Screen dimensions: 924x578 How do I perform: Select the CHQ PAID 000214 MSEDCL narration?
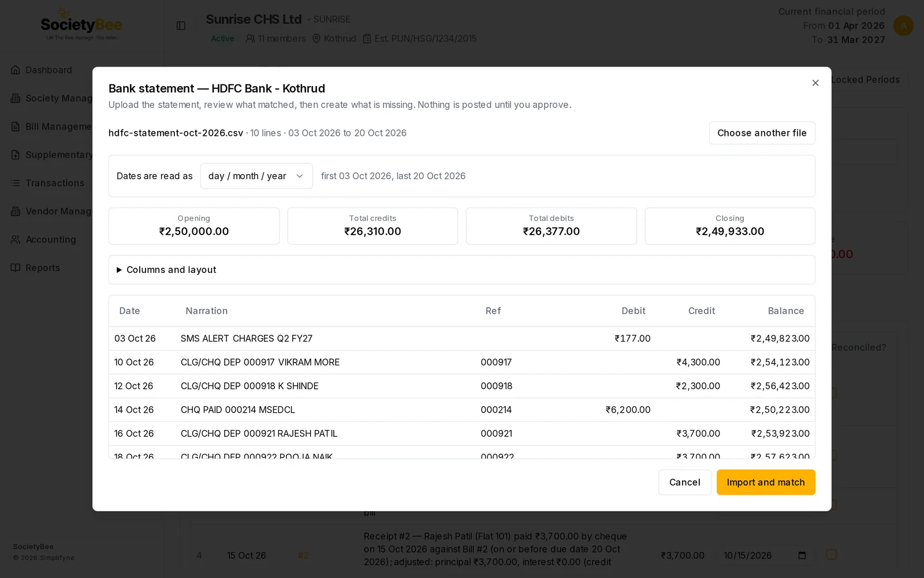[x=238, y=410]
